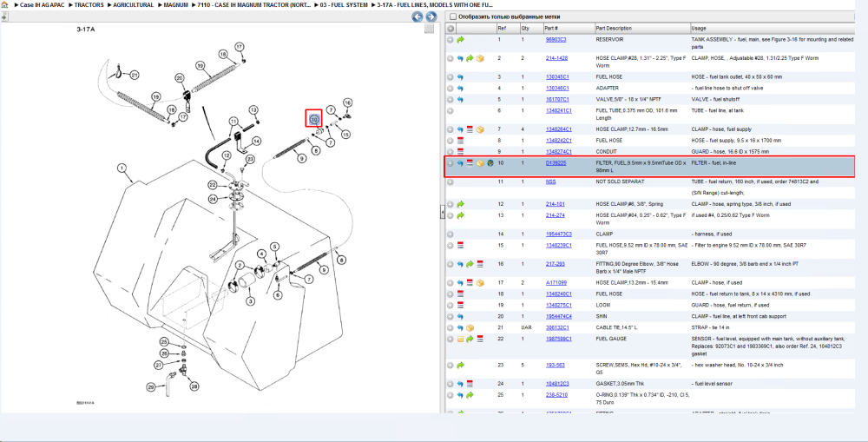The height and width of the screenshot is (442, 868).
Task: Open part number D138225 link
Action: [556, 163]
